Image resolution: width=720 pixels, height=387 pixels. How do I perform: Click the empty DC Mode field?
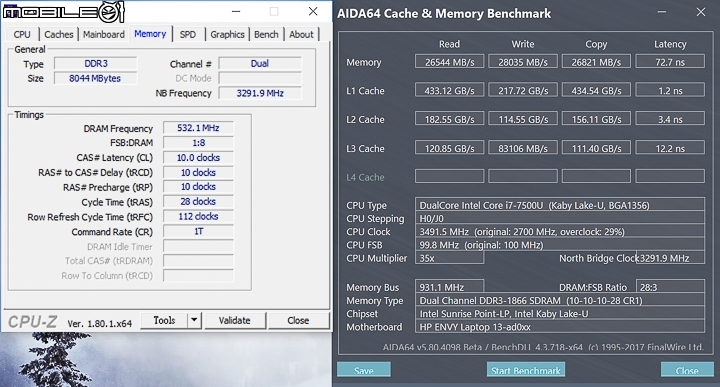(x=260, y=78)
